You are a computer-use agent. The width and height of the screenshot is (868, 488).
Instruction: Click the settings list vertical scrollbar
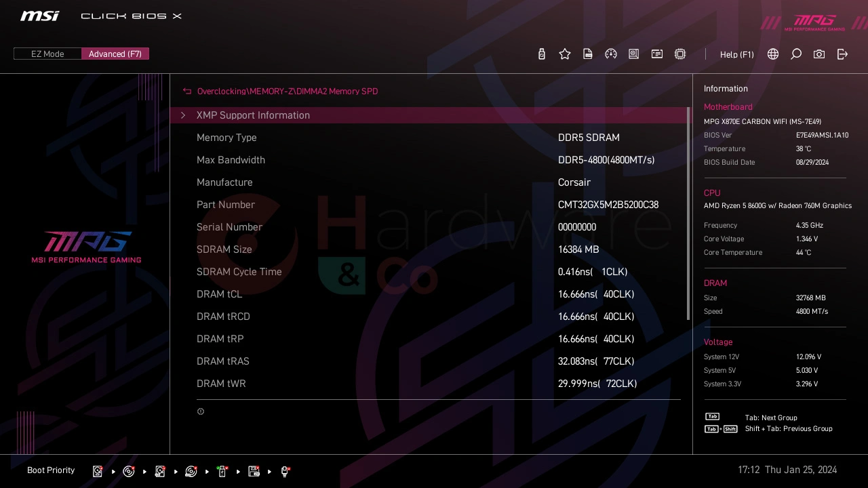(x=688, y=213)
